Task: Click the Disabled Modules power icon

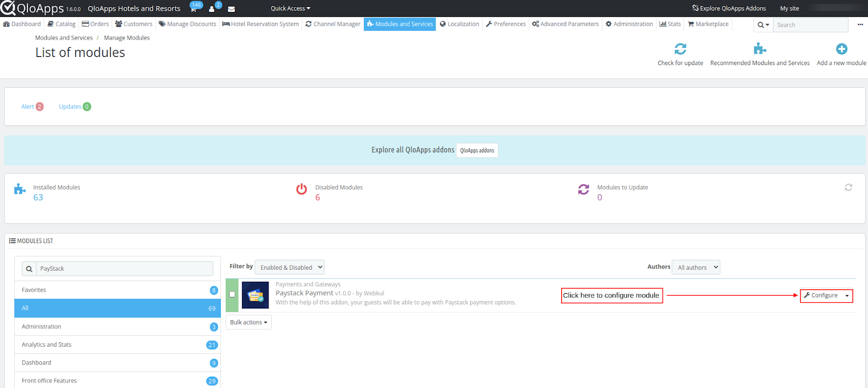Action: pyautogui.click(x=302, y=189)
